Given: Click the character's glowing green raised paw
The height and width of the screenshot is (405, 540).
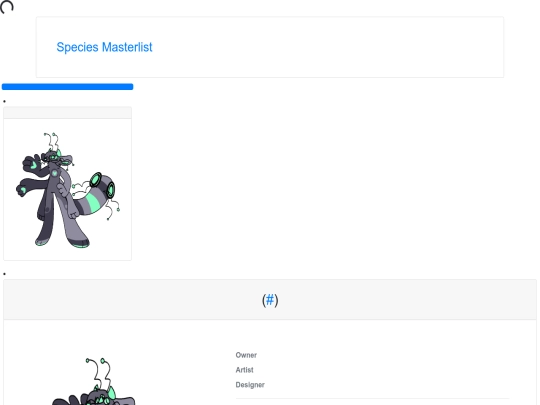Looking at the screenshot, I should [32, 164].
